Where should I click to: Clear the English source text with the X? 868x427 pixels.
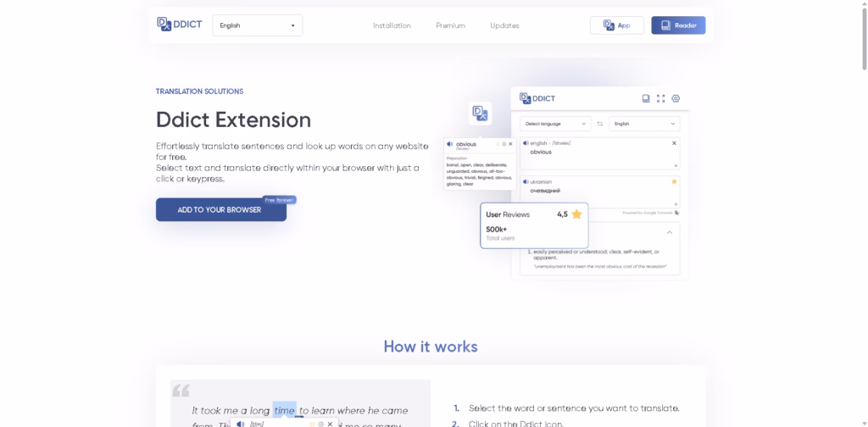675,143
